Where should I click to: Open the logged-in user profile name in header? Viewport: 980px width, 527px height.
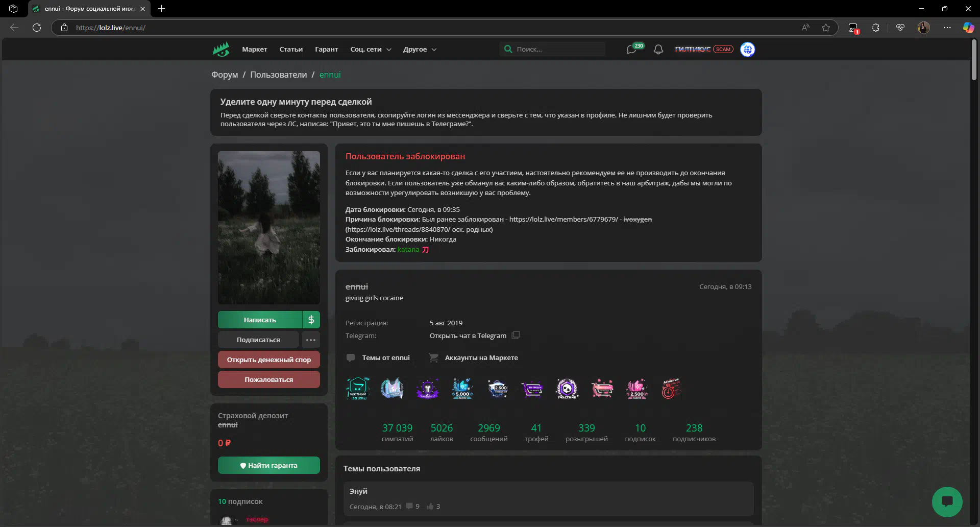click(693, 50)
